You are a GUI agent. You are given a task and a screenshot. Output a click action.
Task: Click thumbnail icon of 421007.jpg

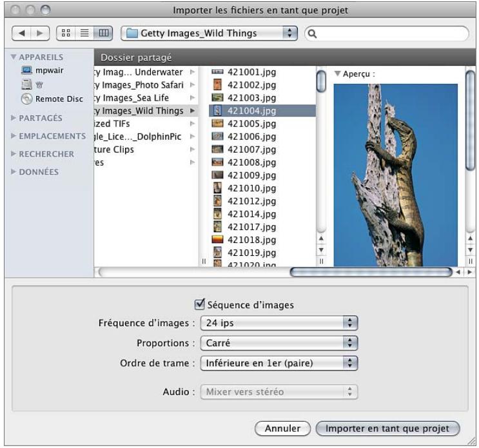click(x=217, y=149)
